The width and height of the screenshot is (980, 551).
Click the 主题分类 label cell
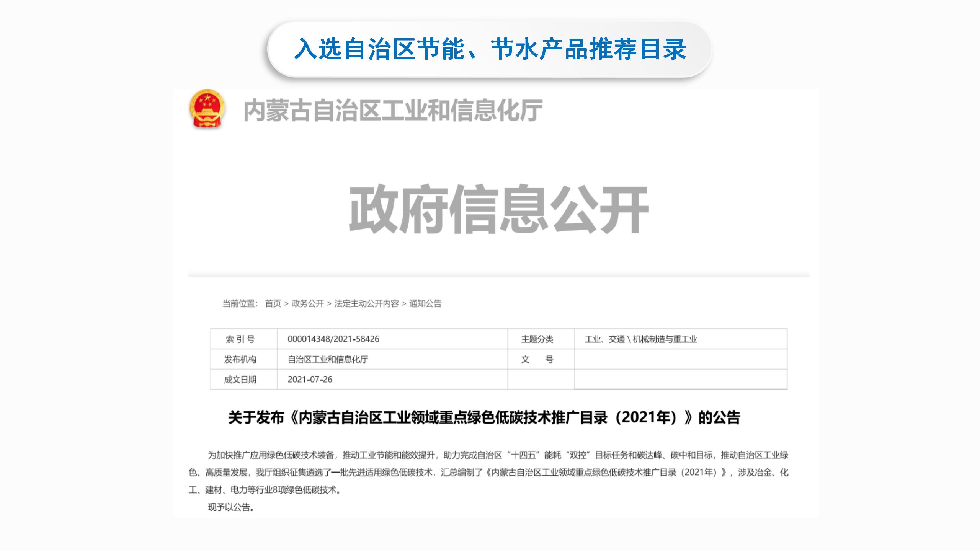(537, 339)
